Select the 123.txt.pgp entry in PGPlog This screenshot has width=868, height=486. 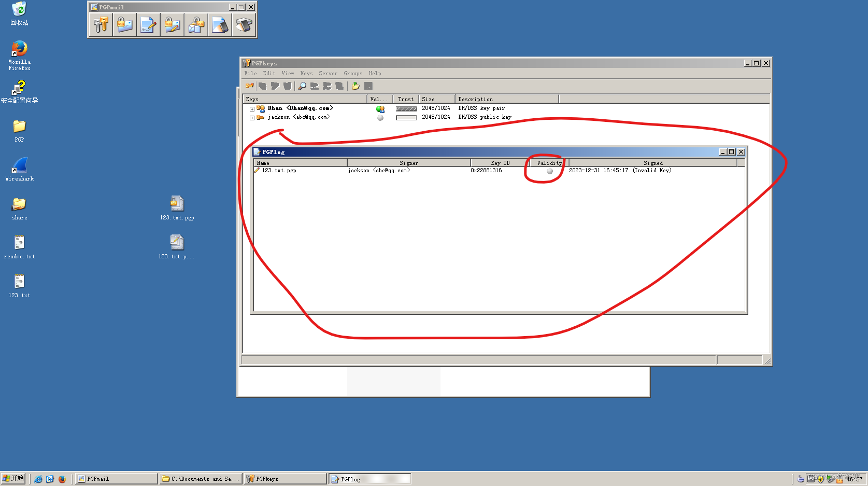tap(279, 170)
